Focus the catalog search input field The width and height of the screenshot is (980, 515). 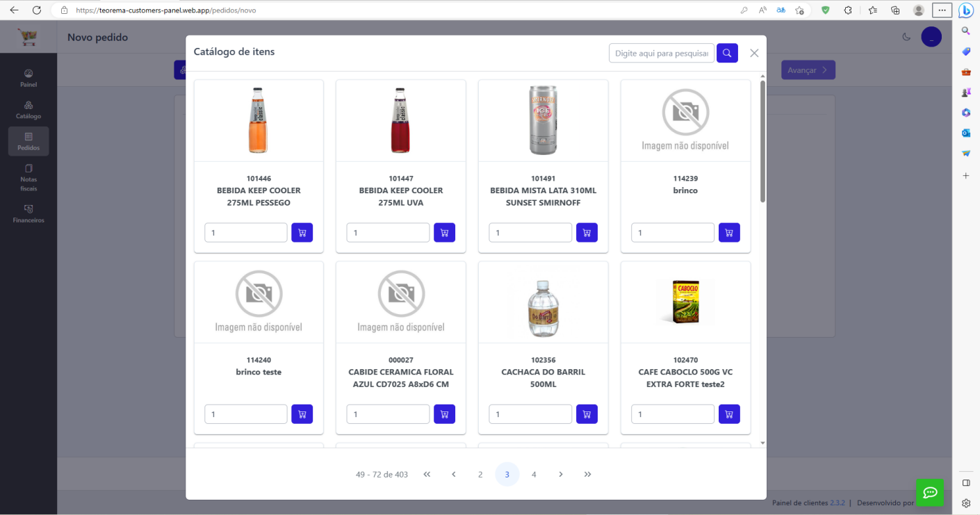click(662, 53)
